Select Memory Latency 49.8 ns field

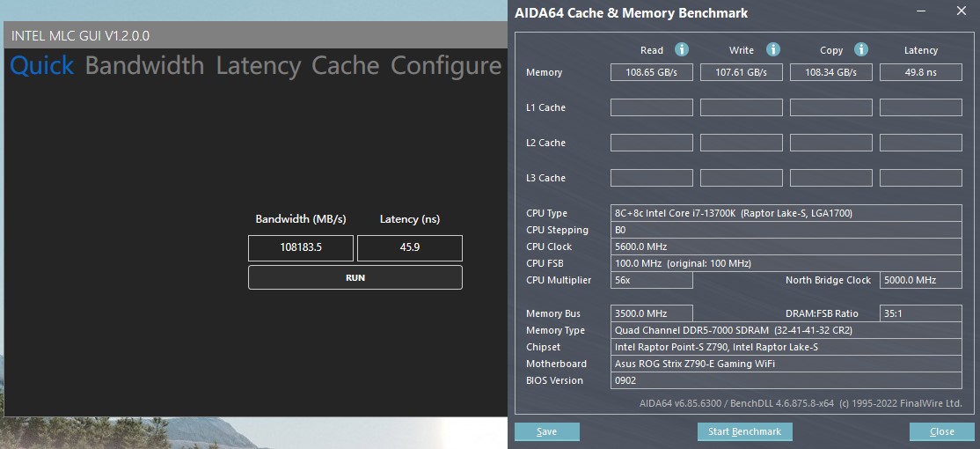[921, 72]
